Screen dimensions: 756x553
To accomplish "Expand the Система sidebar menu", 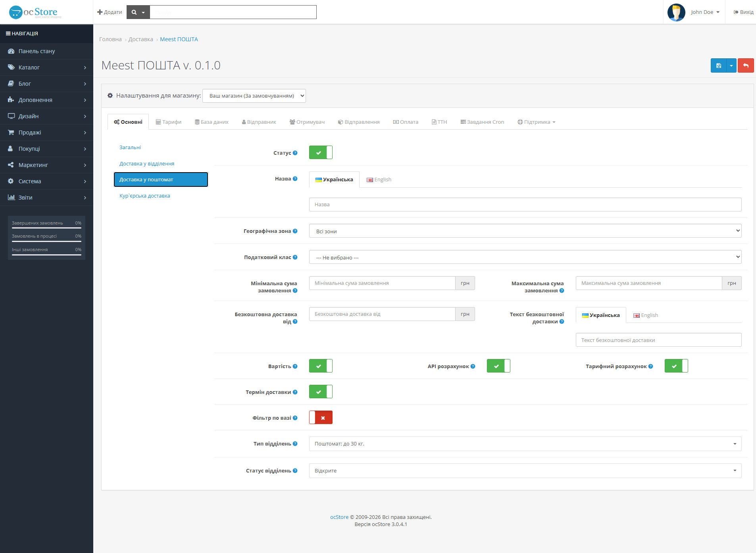I will click(46, 181).
